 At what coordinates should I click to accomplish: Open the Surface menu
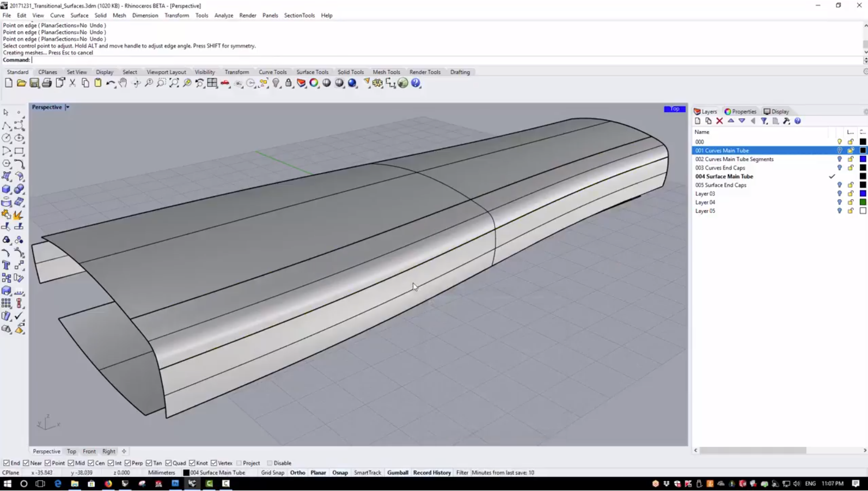pyautogui.click(x=79, y=15)
